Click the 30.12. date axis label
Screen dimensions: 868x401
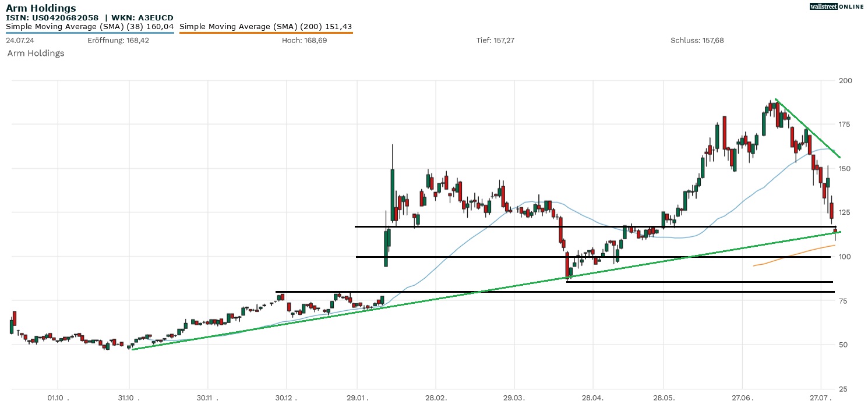(286, 397)
